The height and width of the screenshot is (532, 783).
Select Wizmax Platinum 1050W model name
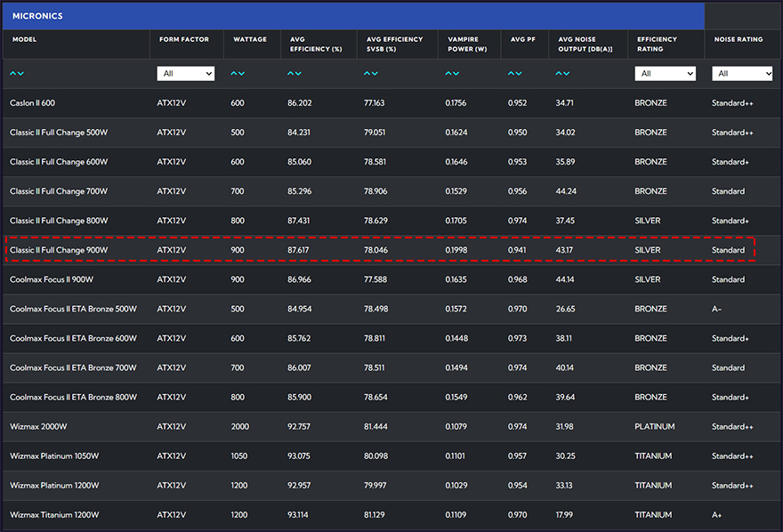coord(54,456)
